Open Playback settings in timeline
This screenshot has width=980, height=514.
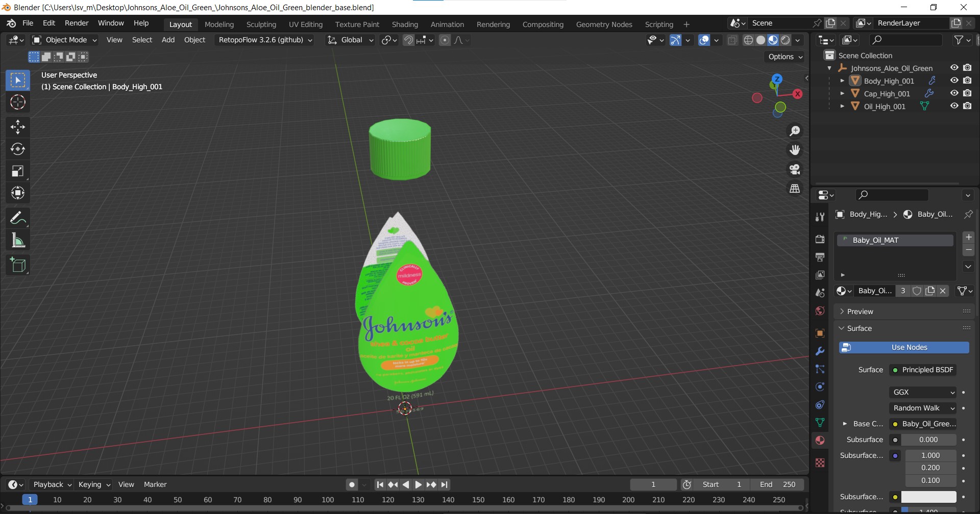pyautogui.click(x=52, y=484)
